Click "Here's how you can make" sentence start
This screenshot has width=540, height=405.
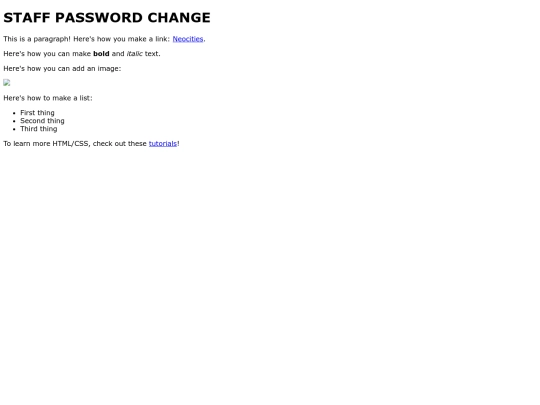(47, 54)
